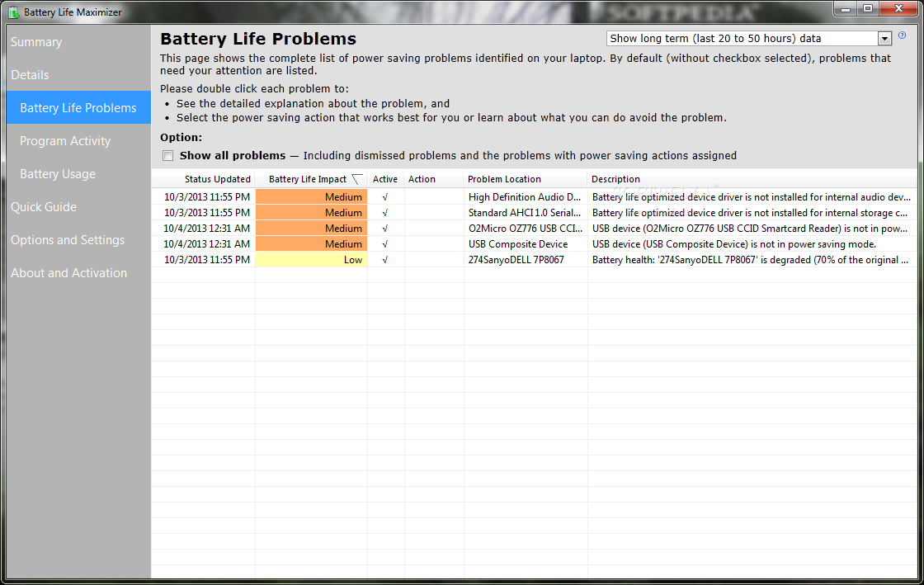Select USB Composite Device problem location
Screen dimensions: 924x585
(518, 244)
